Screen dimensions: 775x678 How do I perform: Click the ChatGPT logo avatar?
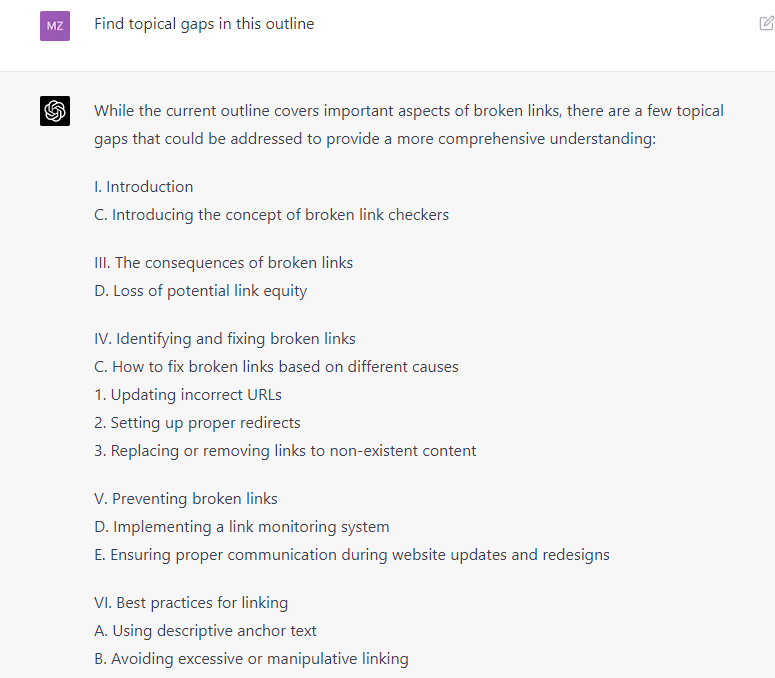(55, 111)
